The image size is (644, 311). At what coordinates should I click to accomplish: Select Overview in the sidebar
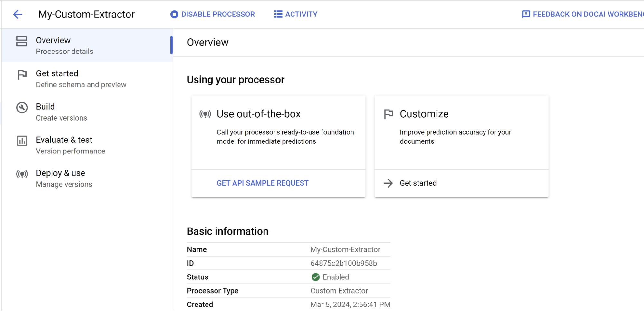pos(64,45)
